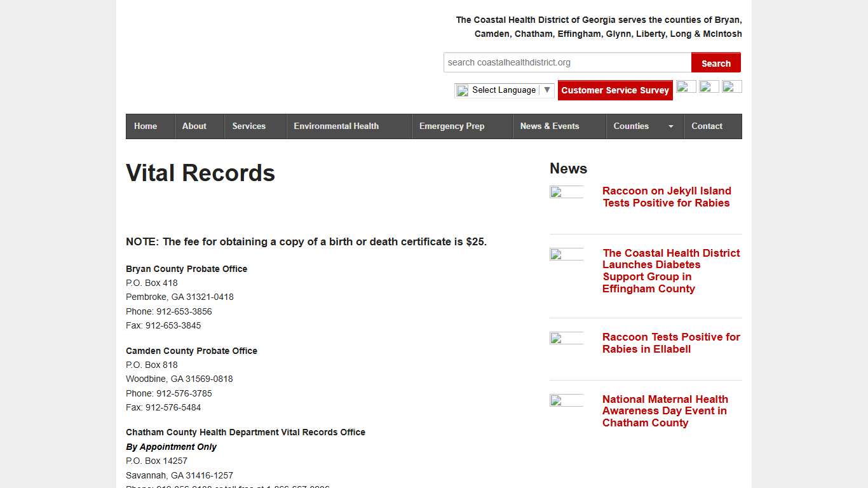Image resolution: width=868 pixels, height=488 pixels.
Task: Read the Diabetes Support Group news headline
Action: coord(671,271)
